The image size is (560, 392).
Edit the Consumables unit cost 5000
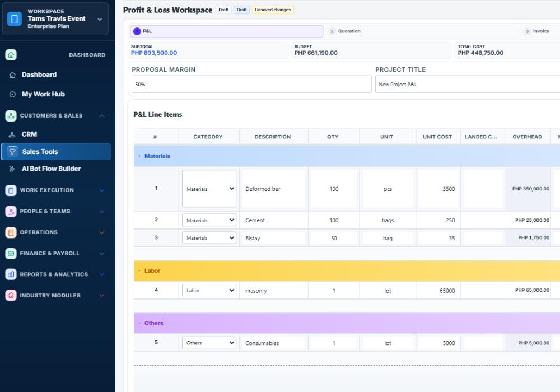438,343
